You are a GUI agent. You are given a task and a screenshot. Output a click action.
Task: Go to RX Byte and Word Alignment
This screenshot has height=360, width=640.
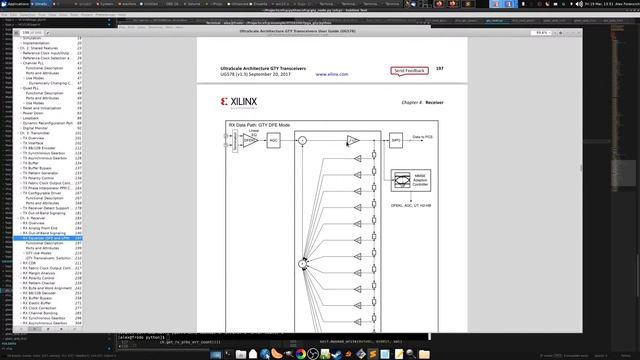47,288
